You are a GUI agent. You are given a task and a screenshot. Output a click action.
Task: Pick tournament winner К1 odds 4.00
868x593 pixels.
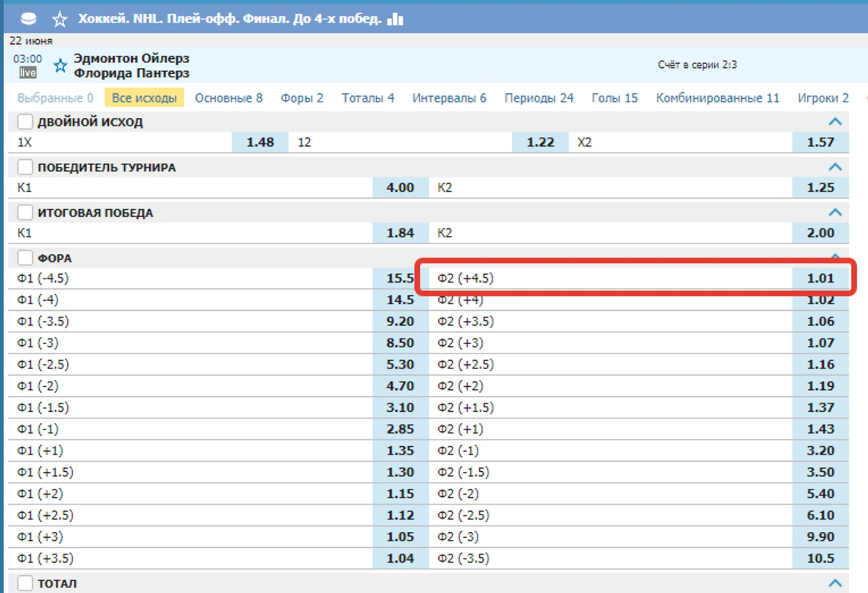point(400,188)
